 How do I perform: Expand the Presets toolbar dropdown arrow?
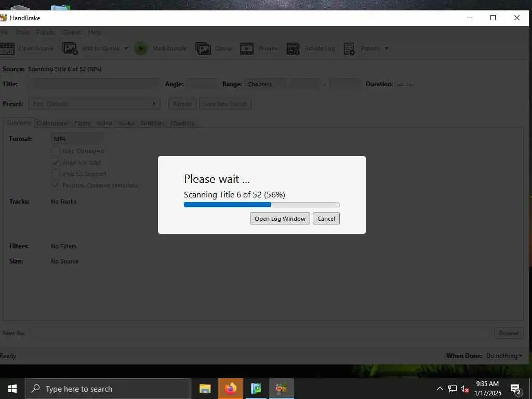386,48
